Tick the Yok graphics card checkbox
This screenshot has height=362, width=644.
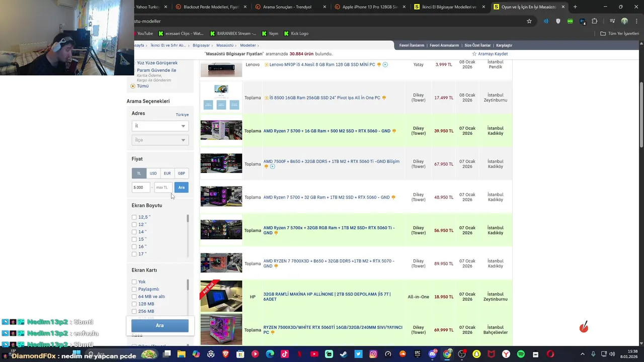(x=134, y=282)
